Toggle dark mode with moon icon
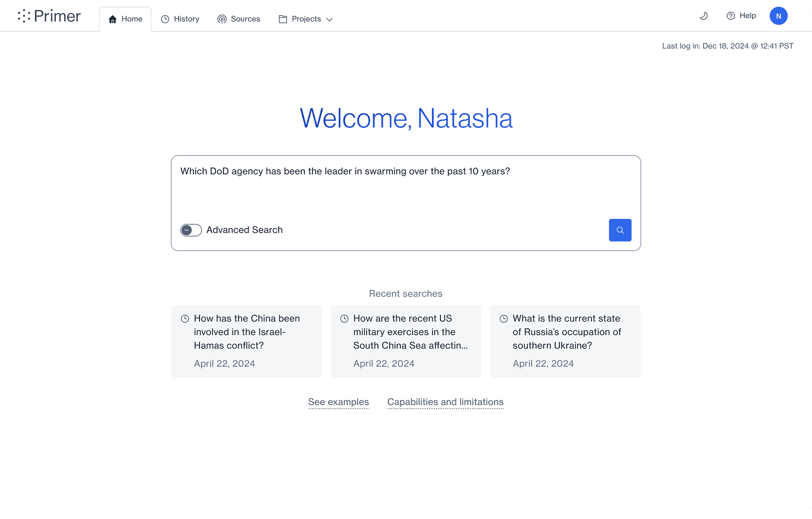Viewport: 812px width, 519px height. 704,16
